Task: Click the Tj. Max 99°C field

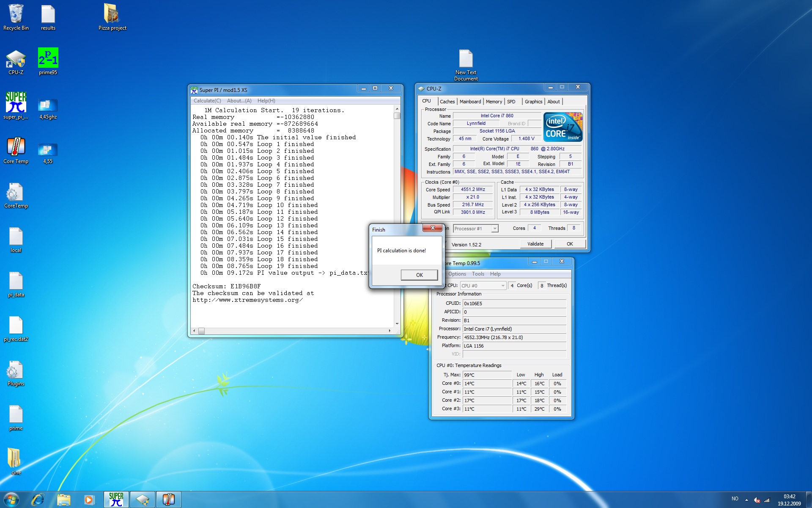Action: pos(487,375)
